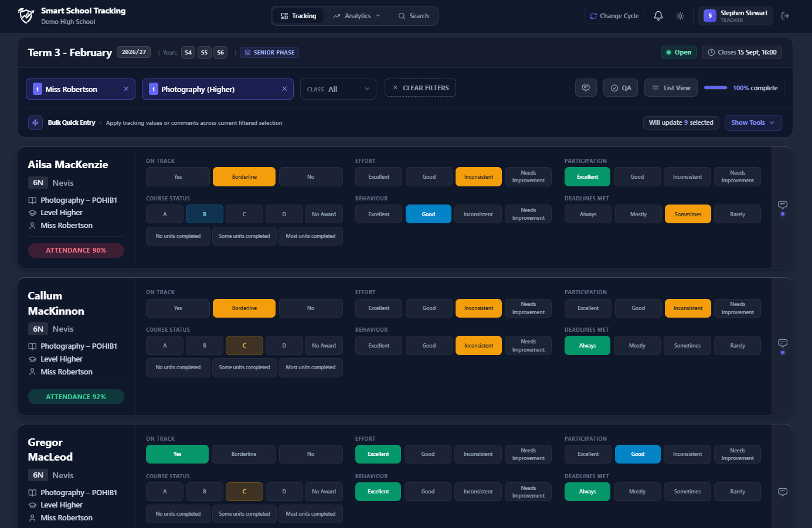Set Gregor MacLeod Course Status to No Award
812x528 pixels.
click(x=324, y=492)
